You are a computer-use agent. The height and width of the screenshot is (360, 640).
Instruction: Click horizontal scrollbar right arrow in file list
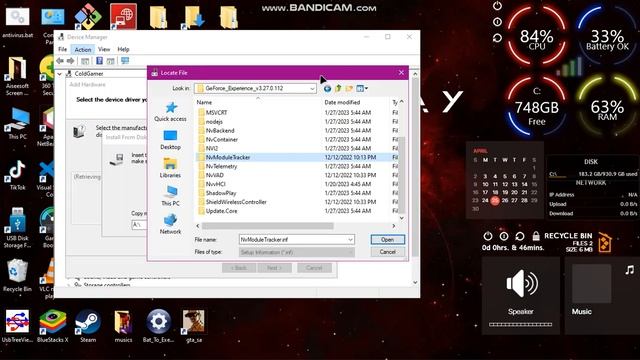(393, 226)
